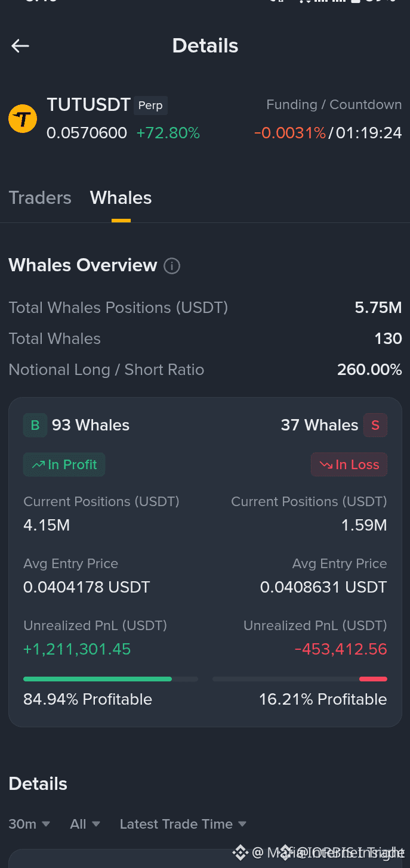This screenshot has width=410, height=868.
Task: Select the Whales tab
Action: click(121, 198)
